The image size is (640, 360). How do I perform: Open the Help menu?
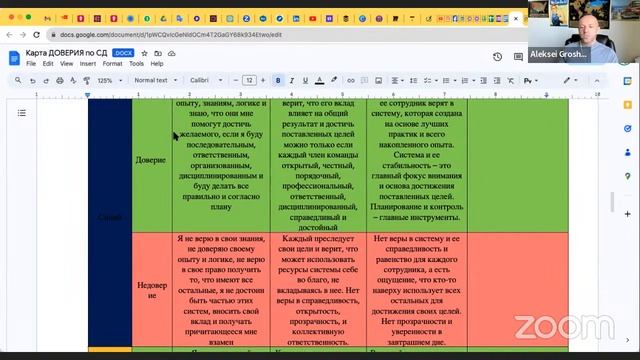click(157, 64)
